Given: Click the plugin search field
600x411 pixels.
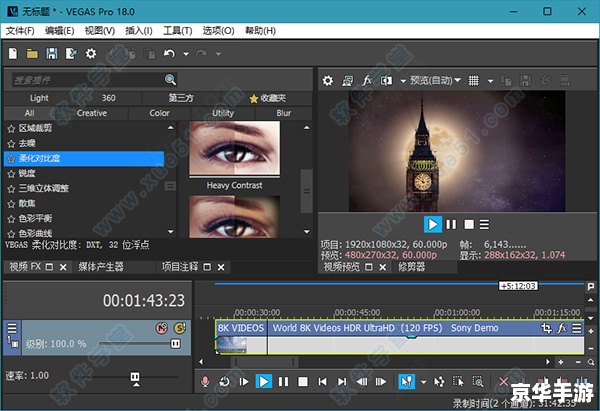Looking at the screenshot, I should click(87, 80).
